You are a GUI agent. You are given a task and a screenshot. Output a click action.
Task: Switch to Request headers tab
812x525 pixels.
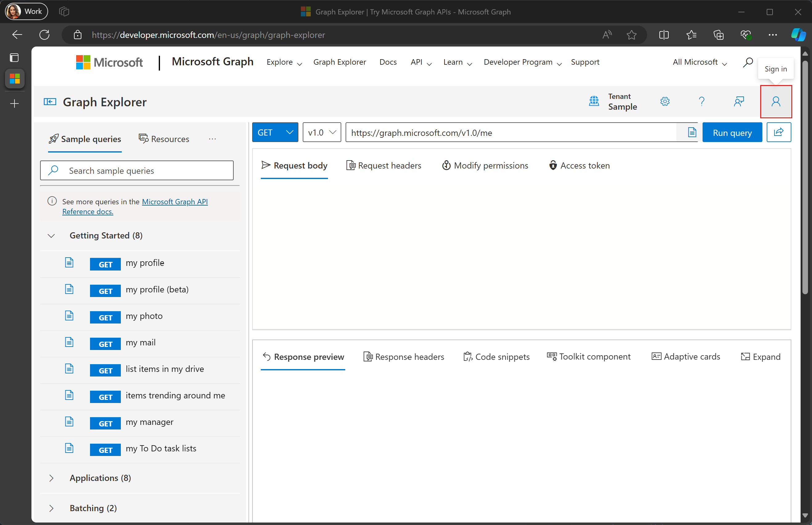[x=383, y=165]
